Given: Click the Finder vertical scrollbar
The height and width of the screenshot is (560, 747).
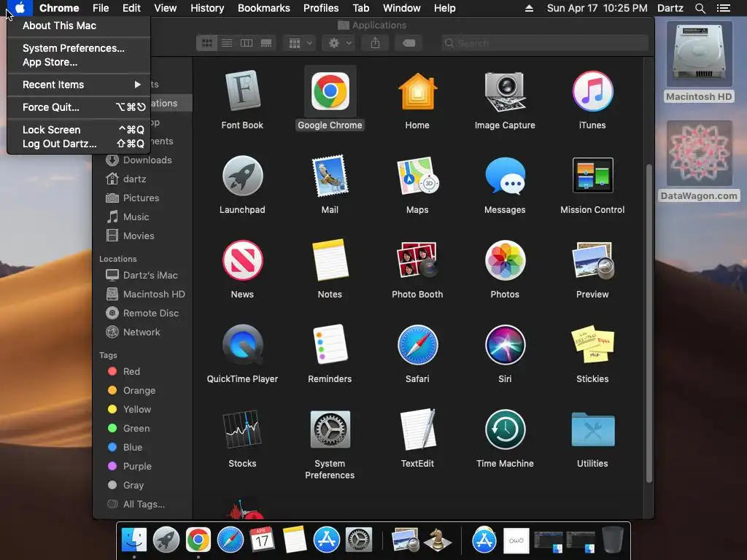Looking at the screenshot, I should click(x=649, y=324).
